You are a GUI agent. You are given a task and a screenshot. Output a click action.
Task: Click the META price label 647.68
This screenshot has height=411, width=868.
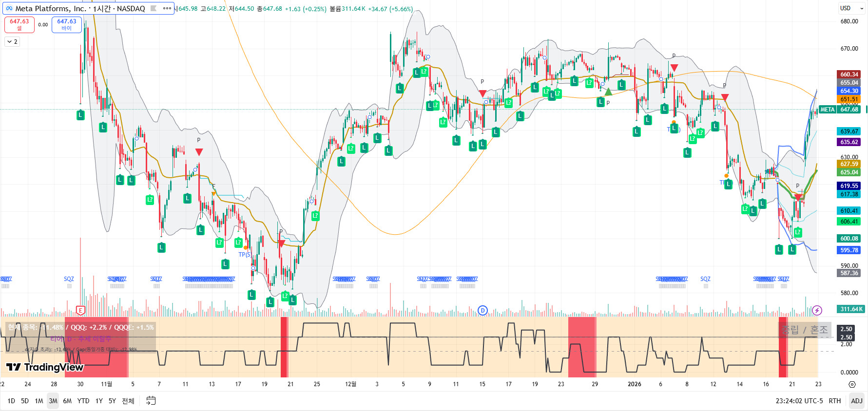(x=840, y=110)
